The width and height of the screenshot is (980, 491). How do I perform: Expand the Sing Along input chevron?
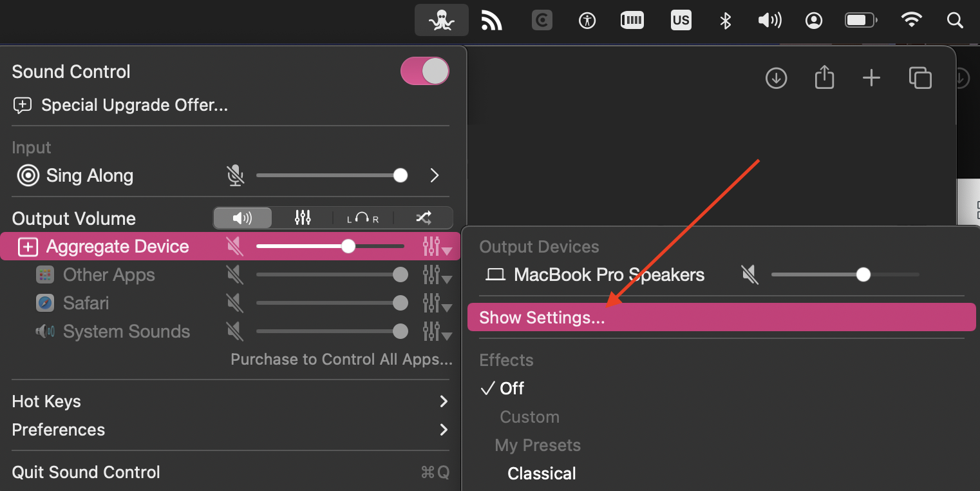435,175
